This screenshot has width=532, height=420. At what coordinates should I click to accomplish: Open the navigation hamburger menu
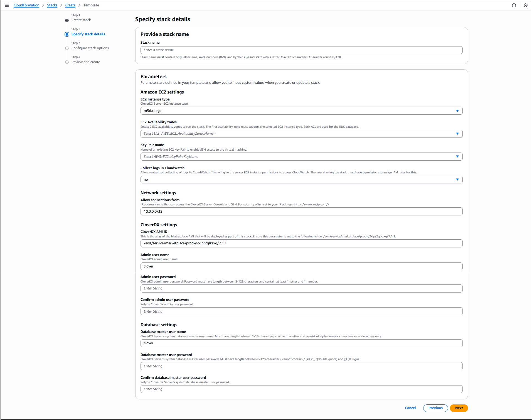pos(7,5)
